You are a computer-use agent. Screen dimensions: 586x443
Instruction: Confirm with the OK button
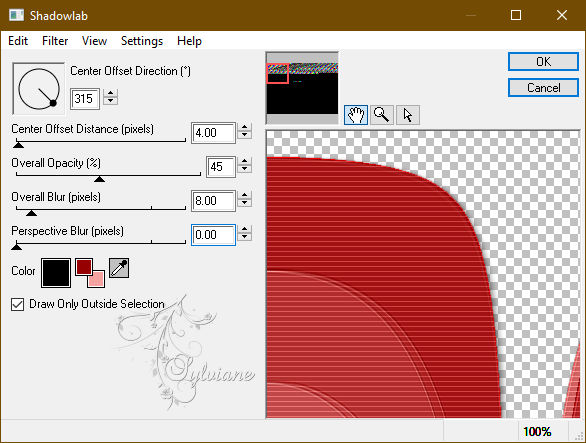pos(543,61)
